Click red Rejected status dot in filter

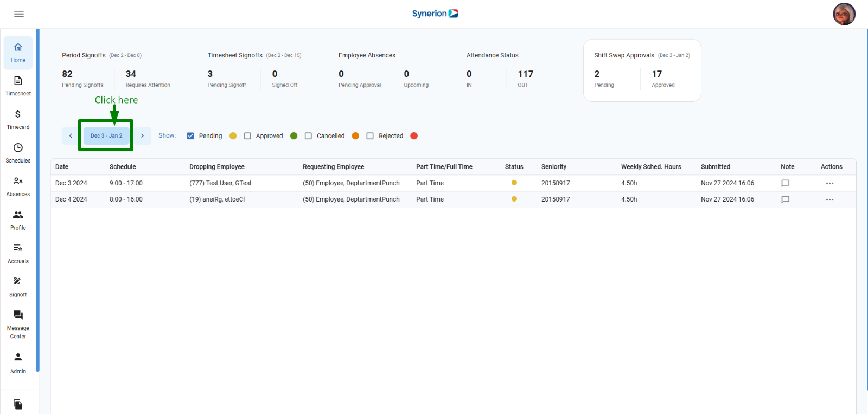(414, 136)
